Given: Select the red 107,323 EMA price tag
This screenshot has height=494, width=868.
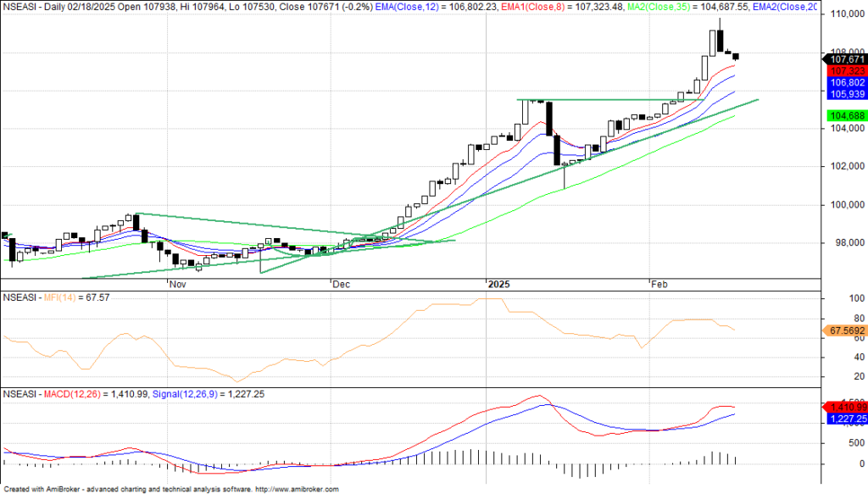Looking at the screenshot, I should click(847, 71).
